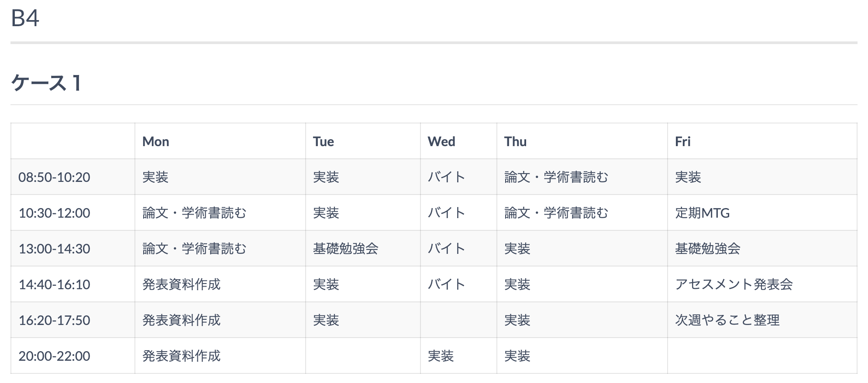Image resolution: width=868 pixels, height=383 pixels.
Task: Click Tuesday's 基礎勉強会 cell
Action: [363, 249]
